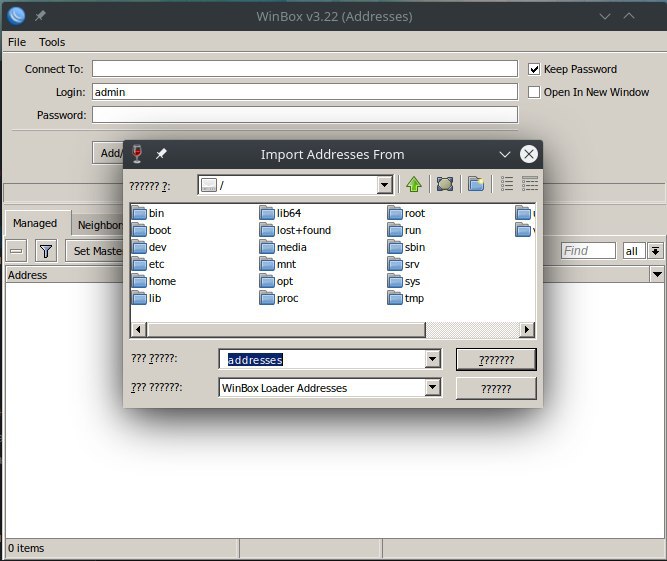This screenshot has height=561, width=667.
Task: Click the Open button beside file name
Action: point(496,360)
